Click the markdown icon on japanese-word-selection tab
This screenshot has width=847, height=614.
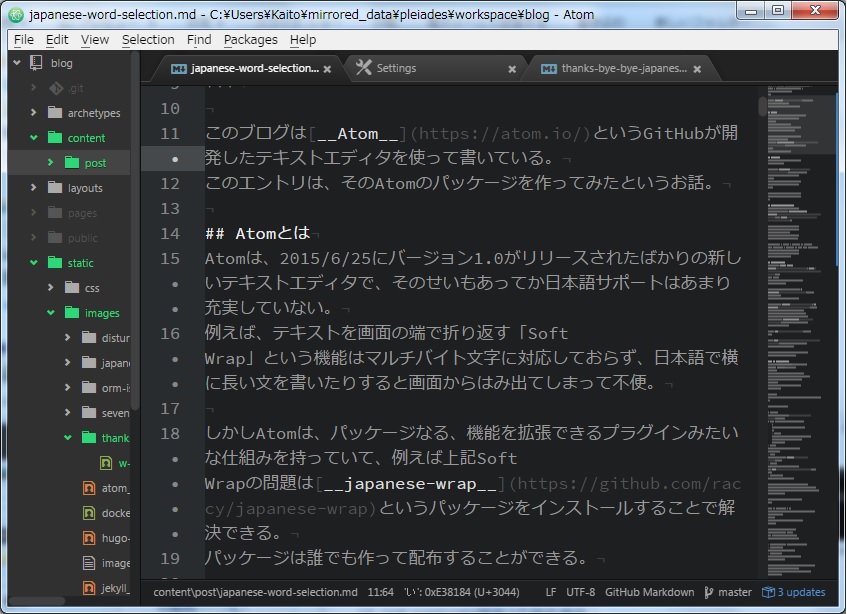pos(179,69)
